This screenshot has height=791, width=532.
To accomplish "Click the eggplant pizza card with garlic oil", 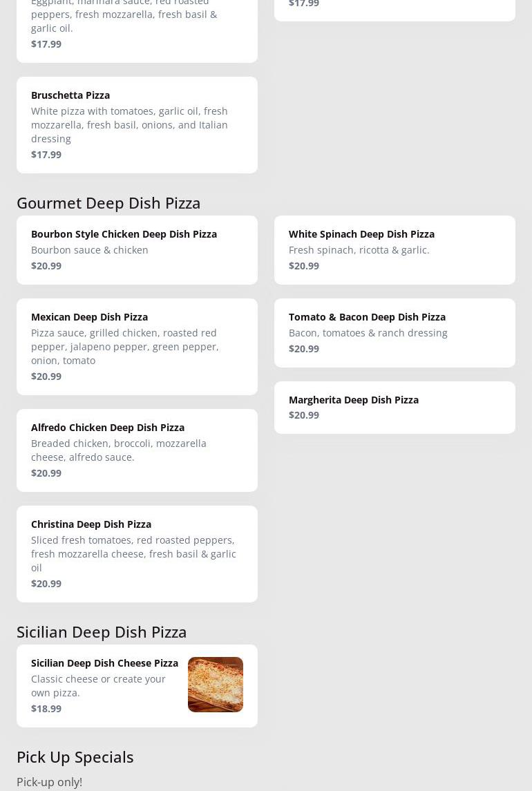I will click(137, 28).
